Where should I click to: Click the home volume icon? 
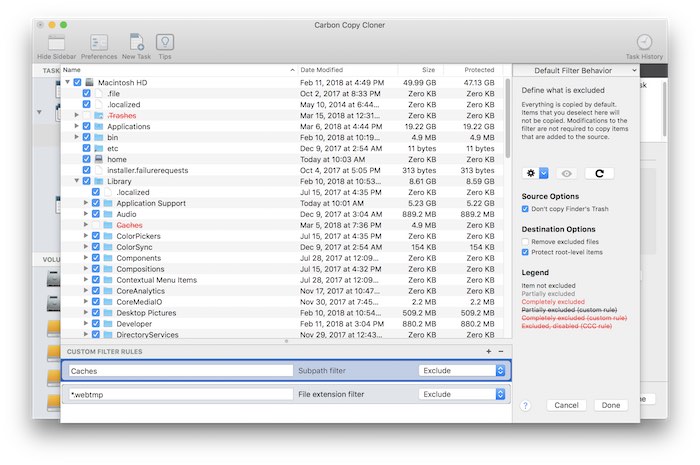click(99, 159)
